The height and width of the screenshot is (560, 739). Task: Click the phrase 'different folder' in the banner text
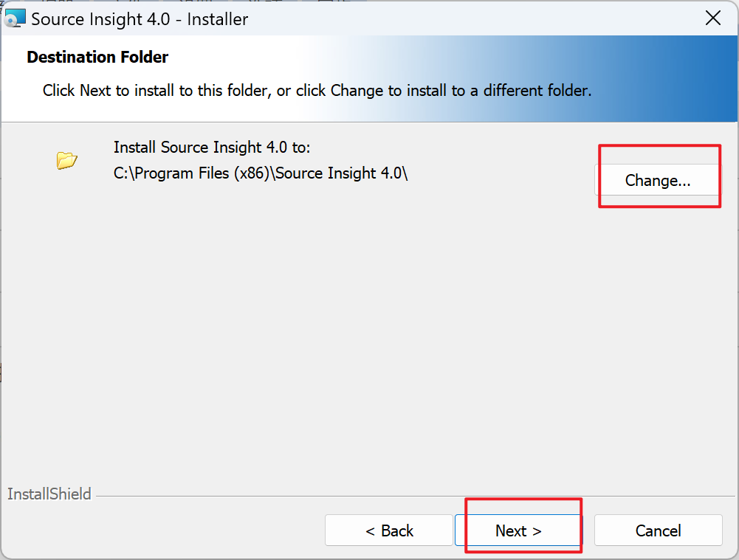click(535, 90)
